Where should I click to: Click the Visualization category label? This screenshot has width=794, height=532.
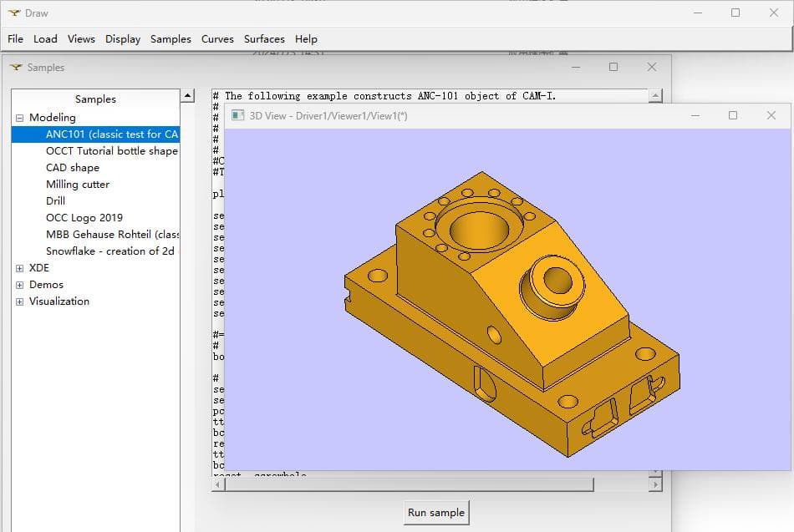coord(59,301)
